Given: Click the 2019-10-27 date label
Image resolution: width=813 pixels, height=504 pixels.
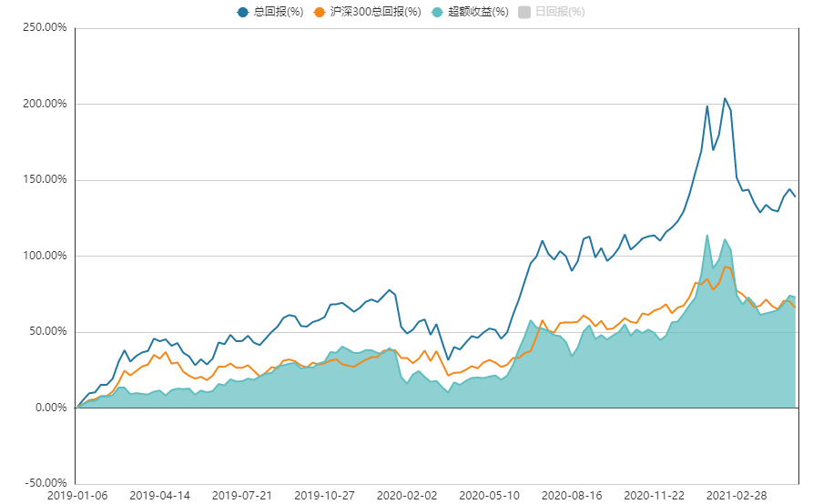Looking at the screenshot, I should (x=325, y=496).
